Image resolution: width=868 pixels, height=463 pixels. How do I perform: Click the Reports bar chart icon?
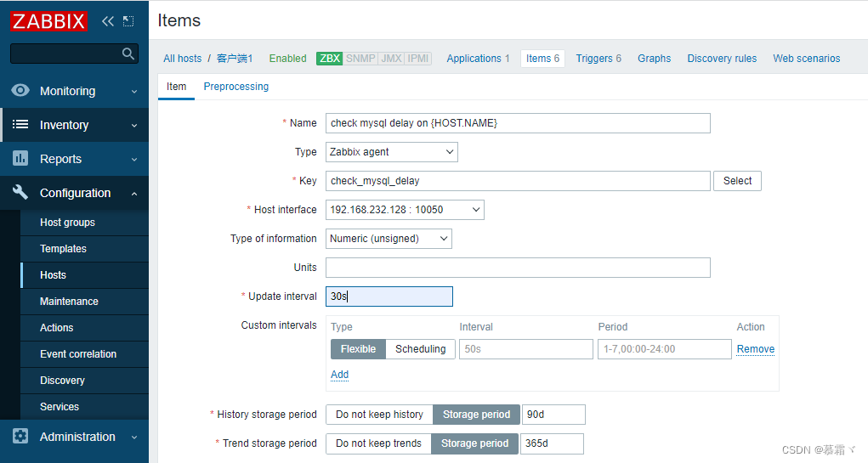(x=20, y=158)
